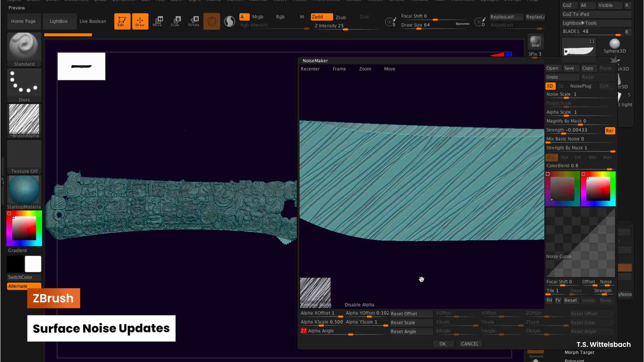Confirm noise settings with OK button
Viewport: 644px width, 362px height.
click(x=443, y=344)
